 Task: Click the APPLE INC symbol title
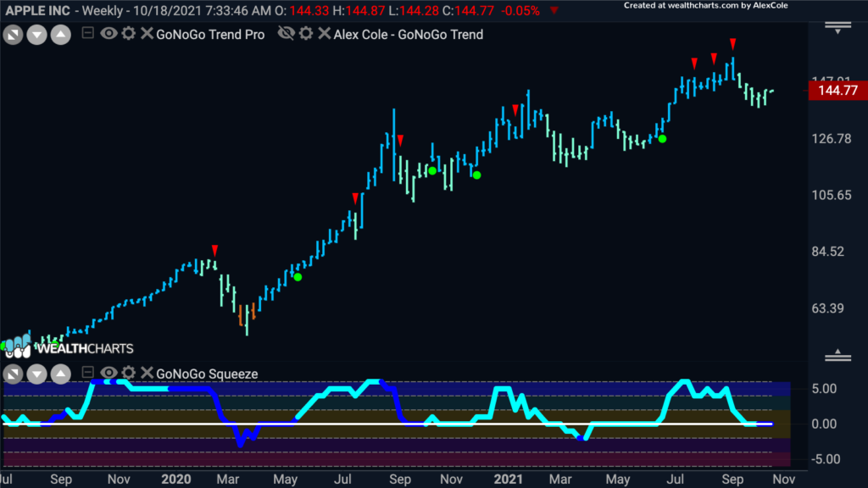pyautogui.click(x=37, y=10)
